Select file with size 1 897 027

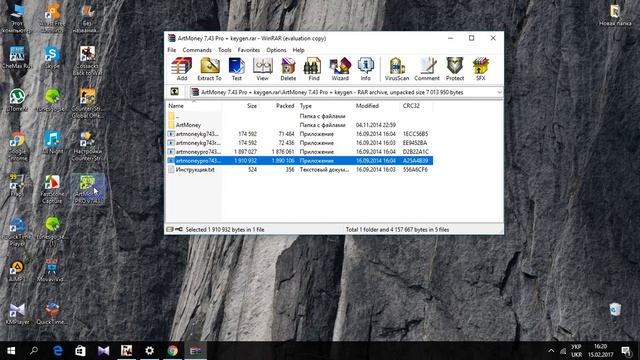pyautogui.click(x=300, y=152)
